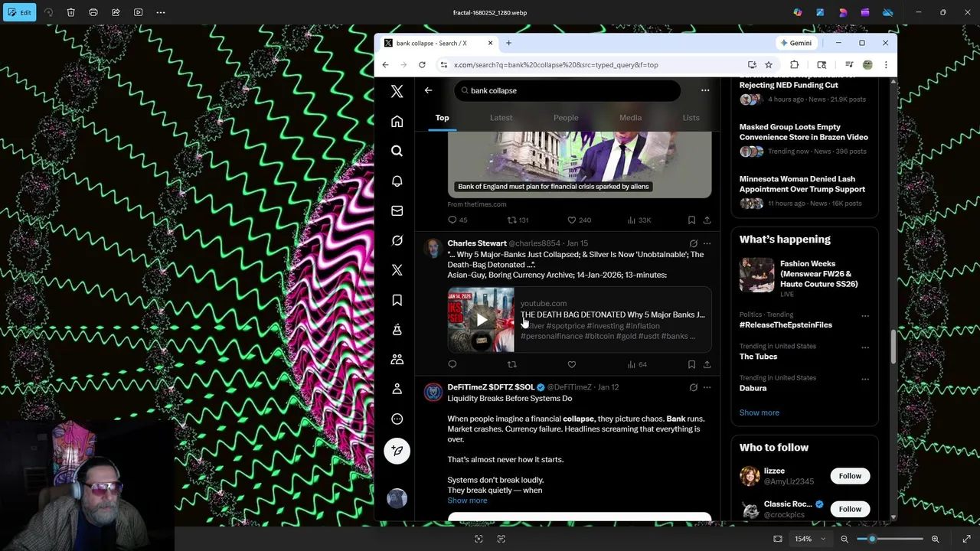Reply to the Charles Stewart post
Screen dimensions: 980x551
[x=452, y=364]
